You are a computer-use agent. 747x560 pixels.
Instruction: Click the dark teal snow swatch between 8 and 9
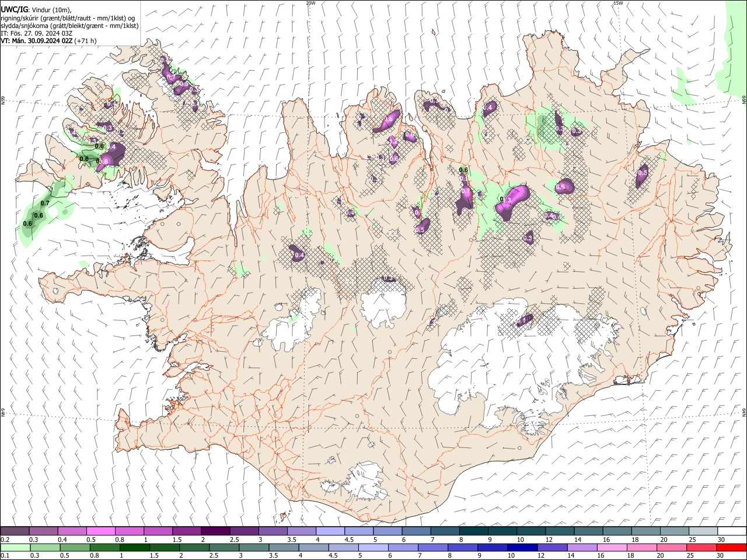click(x=473, y=531)
